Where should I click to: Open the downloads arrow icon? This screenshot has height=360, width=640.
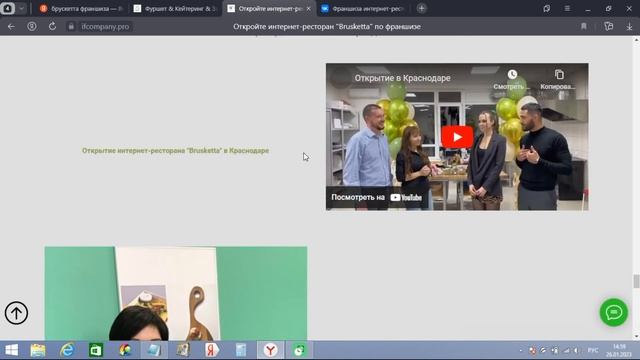click(x=629, y=27)
